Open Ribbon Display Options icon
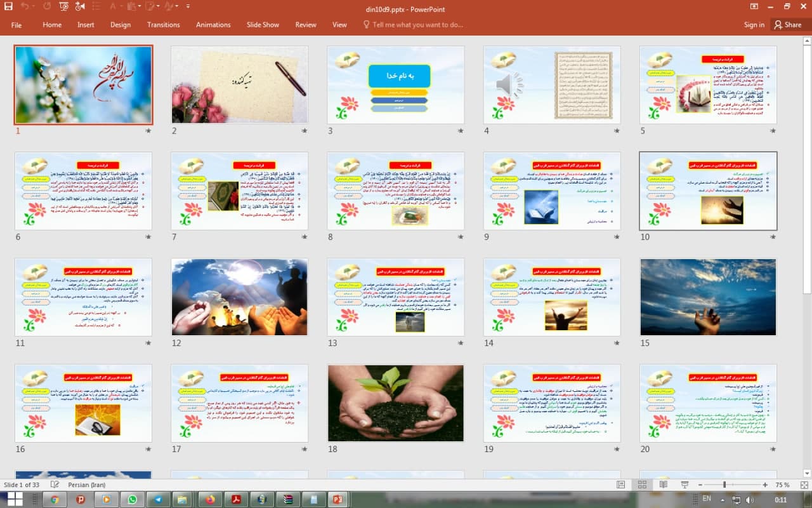 click(754, 6)
